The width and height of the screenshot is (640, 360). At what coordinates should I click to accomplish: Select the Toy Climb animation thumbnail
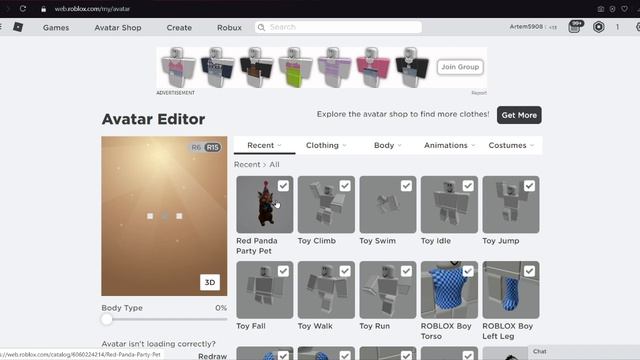(x=326, y=204)
